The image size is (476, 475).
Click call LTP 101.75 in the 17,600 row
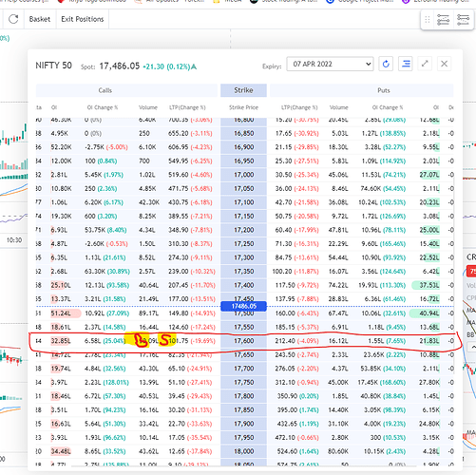pos(179,341)
